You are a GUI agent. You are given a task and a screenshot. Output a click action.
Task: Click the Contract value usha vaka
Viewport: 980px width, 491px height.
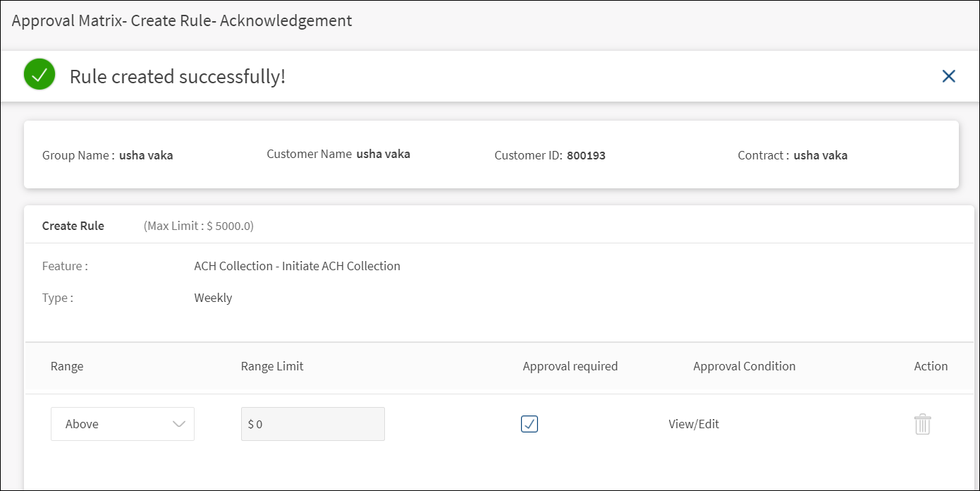[820, 155]
